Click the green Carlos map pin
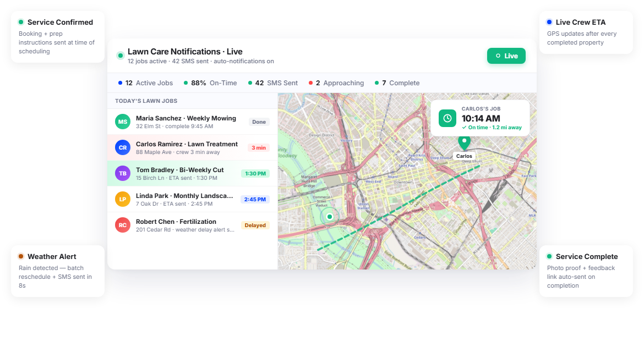 [464, 143]
